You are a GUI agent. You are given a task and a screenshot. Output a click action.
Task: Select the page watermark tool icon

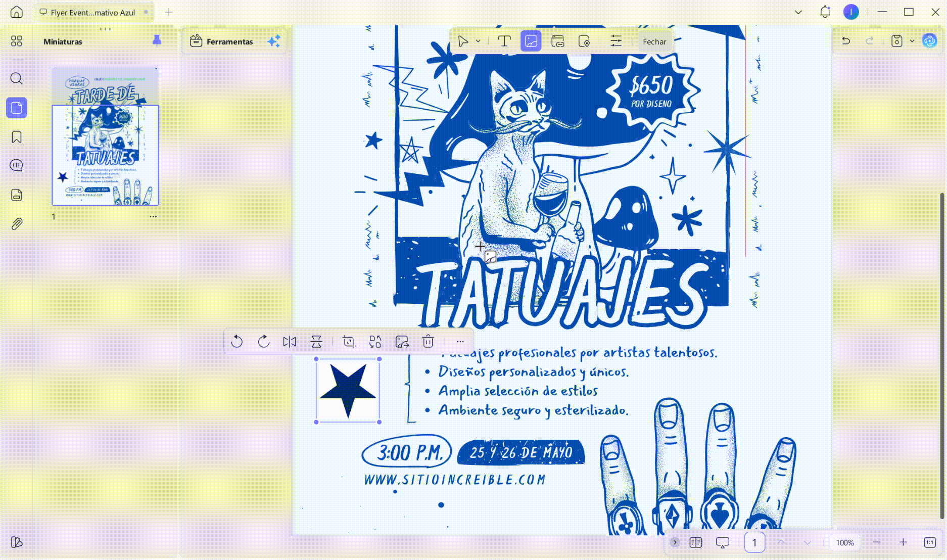[584, 41]
